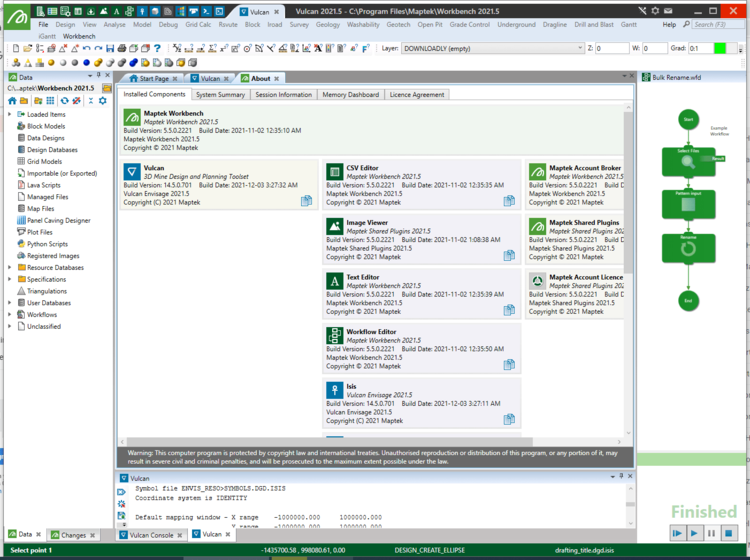Screen dimensions: 750x560
Task: Copy Vulcan component info via clipboard icon
Action: (306, 201)
